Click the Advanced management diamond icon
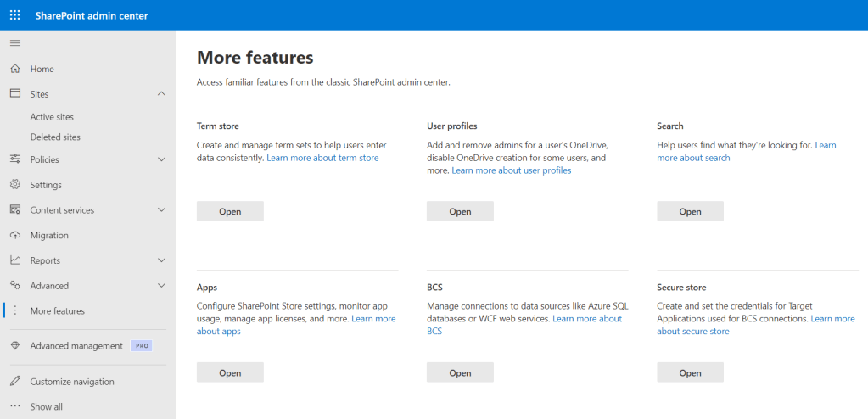868x419 pixels. (14, 346)
